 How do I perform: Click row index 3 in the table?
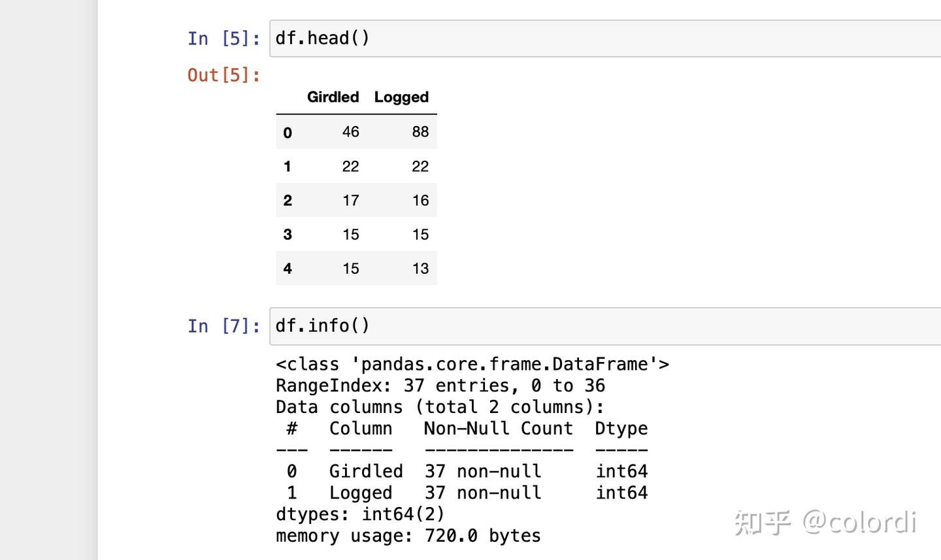point(288,235)
